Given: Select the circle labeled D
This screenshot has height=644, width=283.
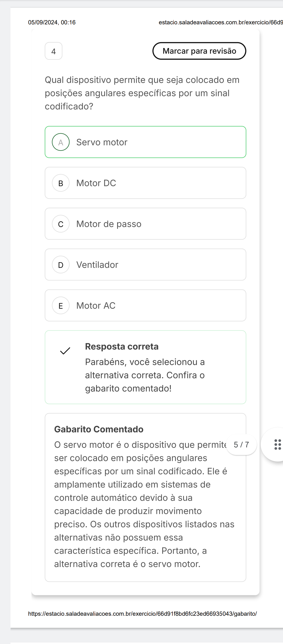Looking at the screenshot, I should 61,265.
